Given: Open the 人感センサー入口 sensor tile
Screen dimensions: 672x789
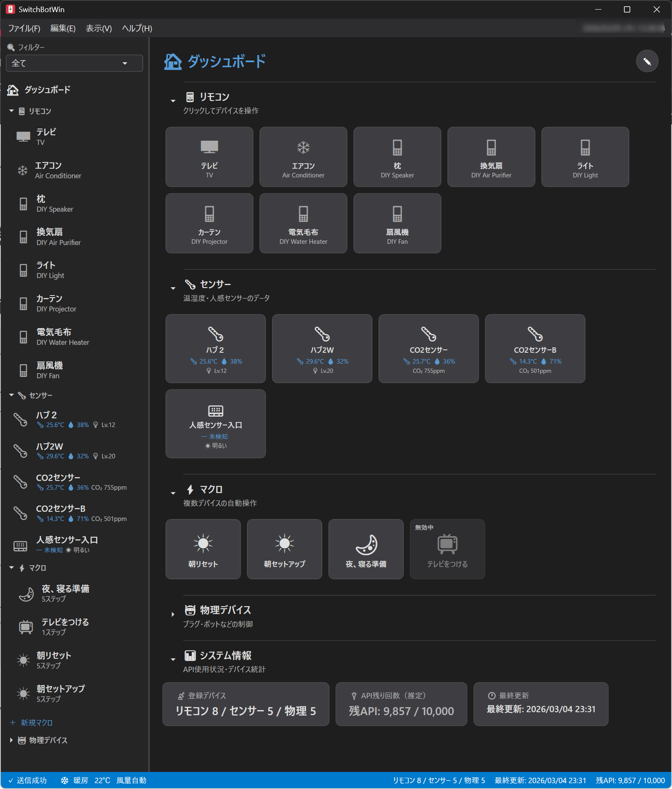Looking at the screenshot, I should pos(216,424).
